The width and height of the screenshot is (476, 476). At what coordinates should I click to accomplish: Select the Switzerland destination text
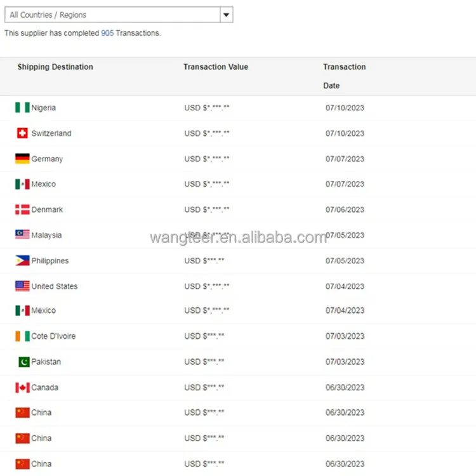pos(51,133)
